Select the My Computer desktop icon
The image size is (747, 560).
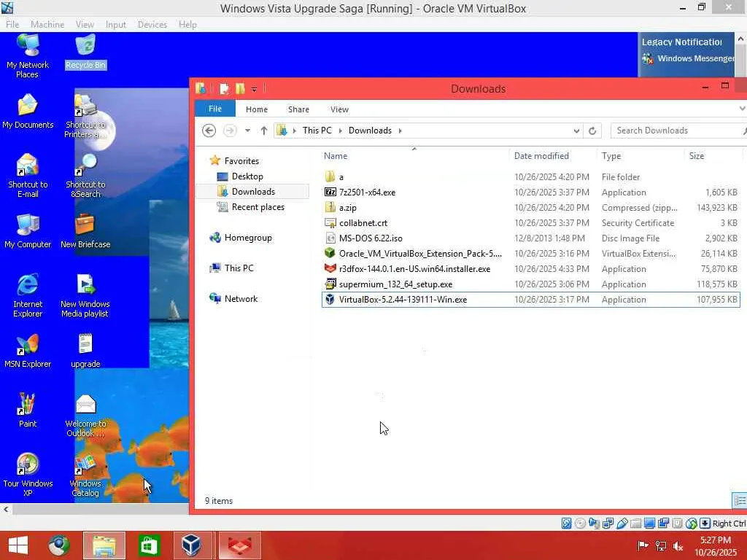pyautogui.click(x=28, y=231)
